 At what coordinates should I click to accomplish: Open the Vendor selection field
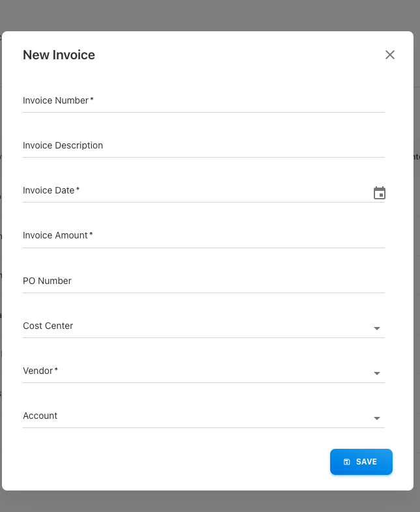pyautogui.click(x=195, y=371)
